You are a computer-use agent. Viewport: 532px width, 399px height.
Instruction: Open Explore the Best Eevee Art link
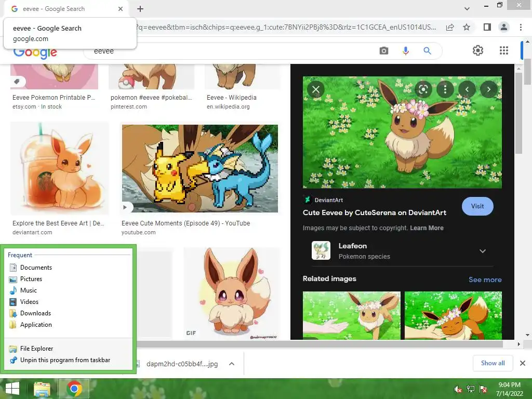coord(58,223)
